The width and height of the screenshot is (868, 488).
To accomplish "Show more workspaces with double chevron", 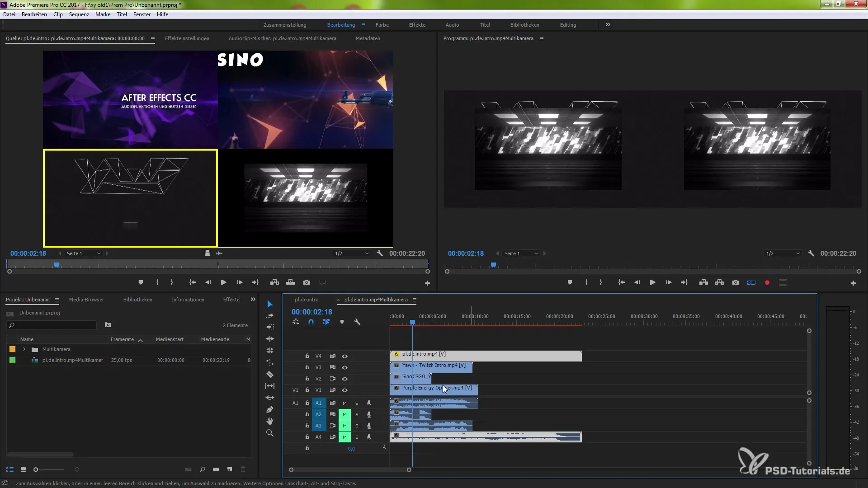I will click(608, 25).
